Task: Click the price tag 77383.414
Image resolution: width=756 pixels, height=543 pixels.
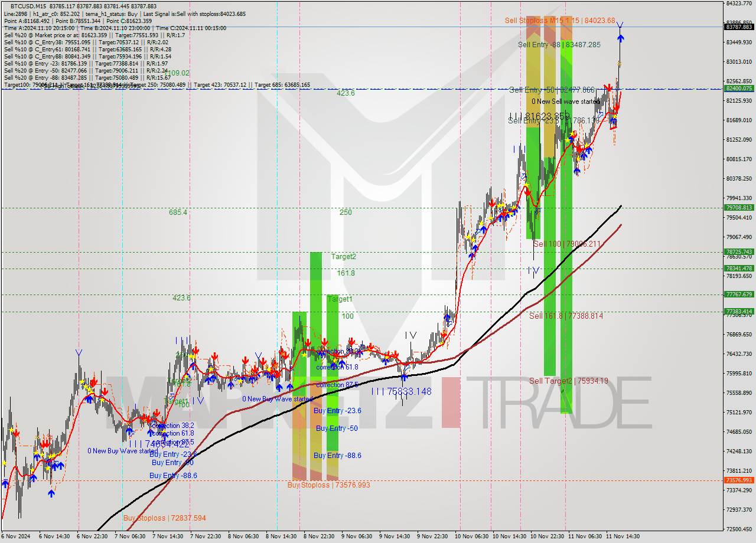Action: 738,312
